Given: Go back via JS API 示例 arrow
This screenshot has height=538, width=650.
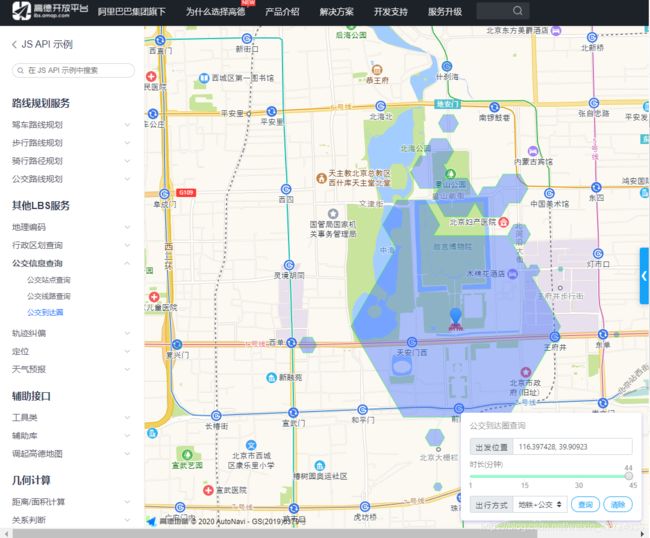Looking at the screenshot, I should pos(15,44).
